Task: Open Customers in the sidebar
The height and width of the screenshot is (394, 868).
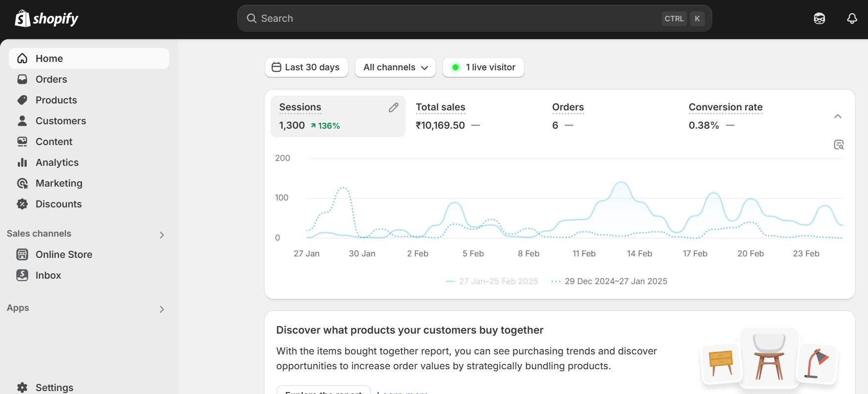Action: click(x=60, y=121)
